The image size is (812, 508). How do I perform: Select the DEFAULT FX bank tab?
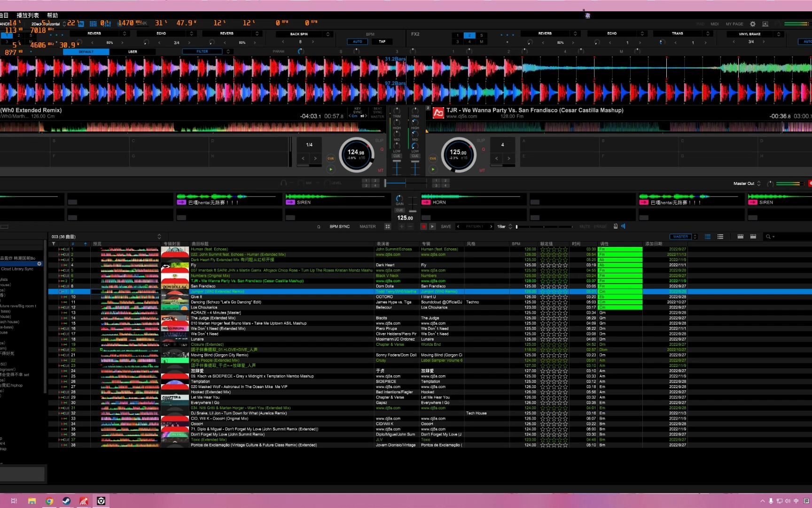point(86,52)
